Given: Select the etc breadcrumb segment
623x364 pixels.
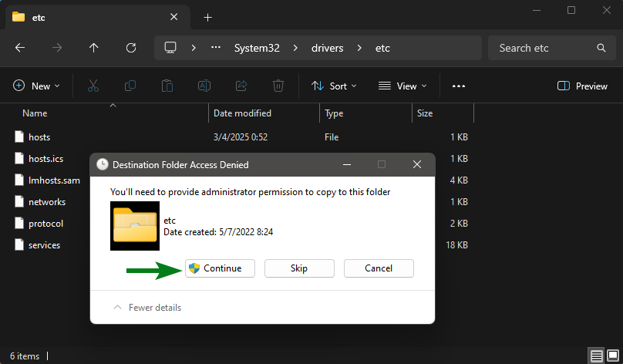Looking at the screenshot, I should 382,48.
